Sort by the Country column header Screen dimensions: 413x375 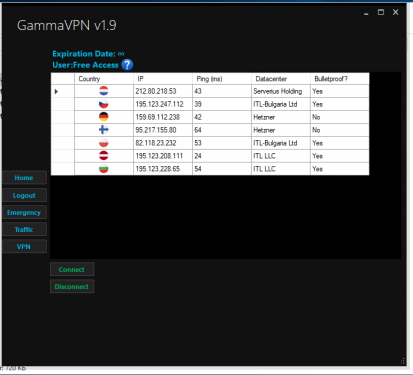104,79
